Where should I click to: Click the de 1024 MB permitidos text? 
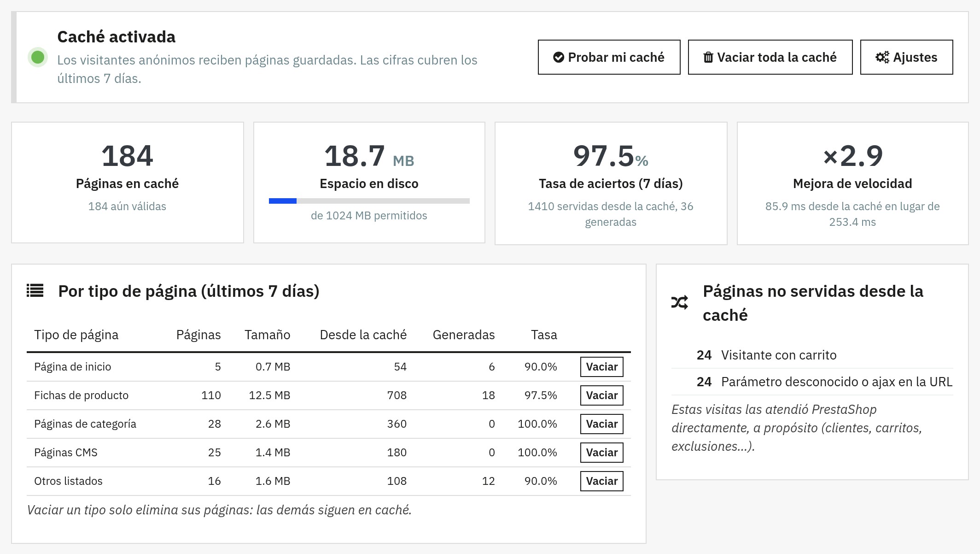pyautogui.click(x=369, y=216)
